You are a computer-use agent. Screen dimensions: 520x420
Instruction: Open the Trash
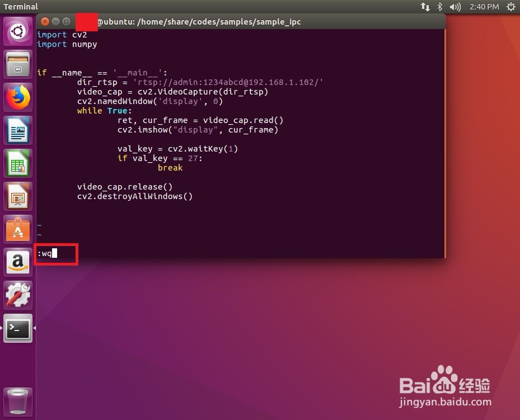(x=18, y=401)
